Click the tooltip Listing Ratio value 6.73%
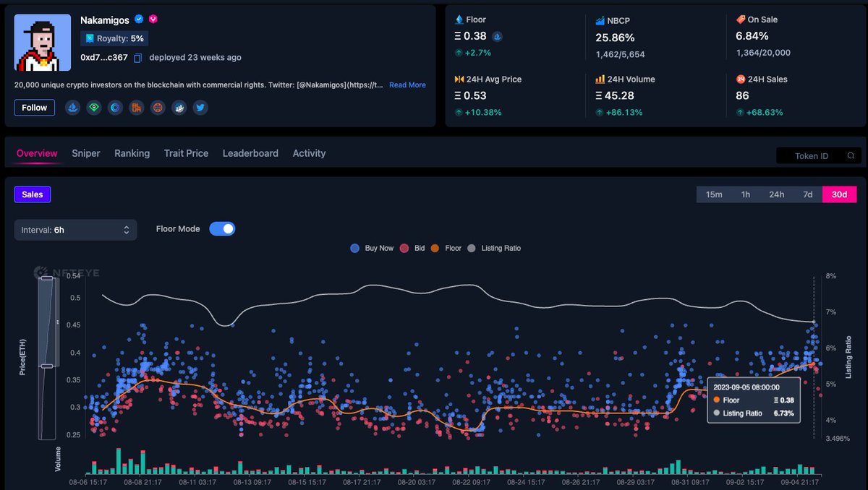 point(783,413)
